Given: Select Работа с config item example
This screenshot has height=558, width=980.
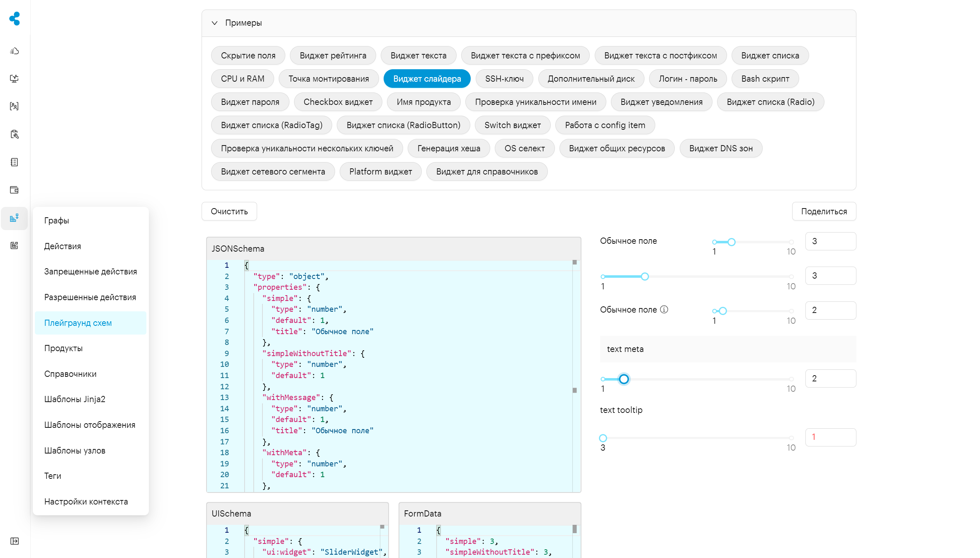Looking at the screenshot, I should [605, 125].
